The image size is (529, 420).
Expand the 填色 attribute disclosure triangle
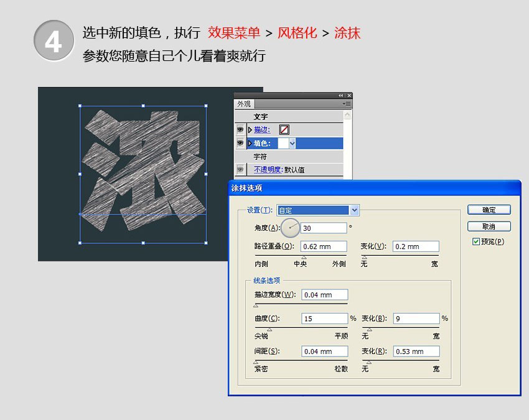click(x=250, y=142)
